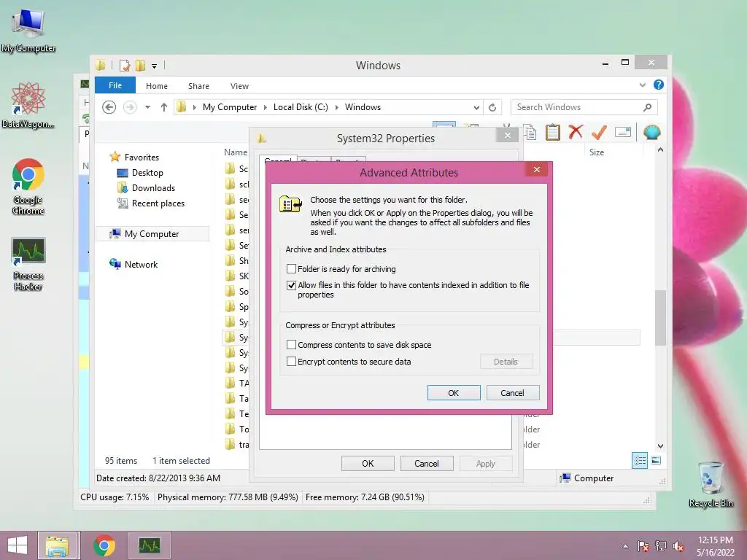Open Google Chrome desktop shortcut
The width and height of the screenshot is (747, 560).
click(x=28, y=187)
